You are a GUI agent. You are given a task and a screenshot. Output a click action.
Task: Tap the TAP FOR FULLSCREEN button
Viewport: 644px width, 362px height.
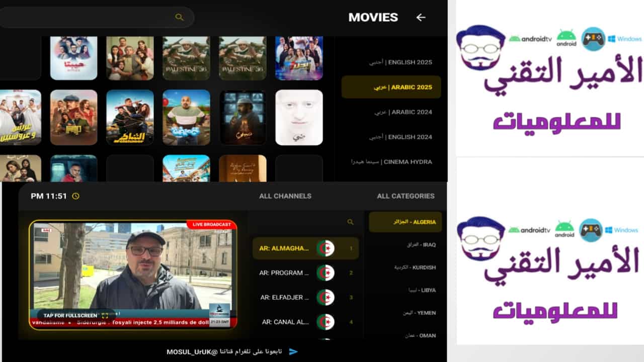pos(75,316)
